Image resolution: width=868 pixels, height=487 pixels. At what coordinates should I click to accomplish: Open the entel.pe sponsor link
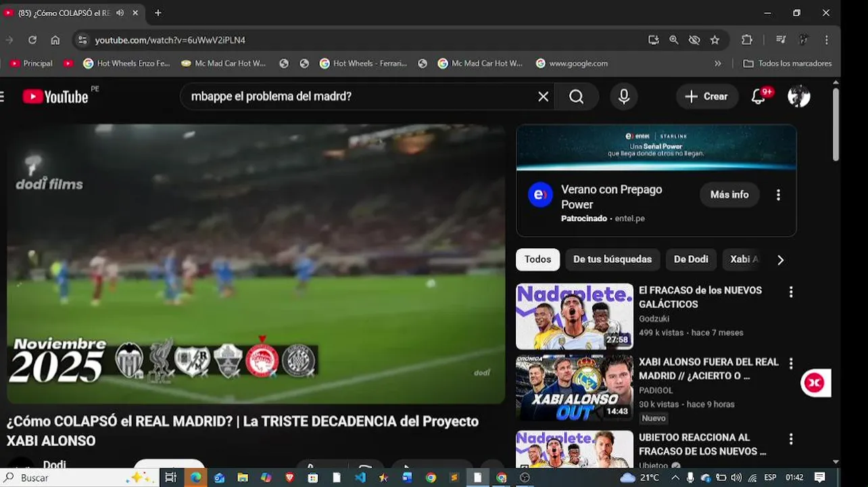coord(630,218)
